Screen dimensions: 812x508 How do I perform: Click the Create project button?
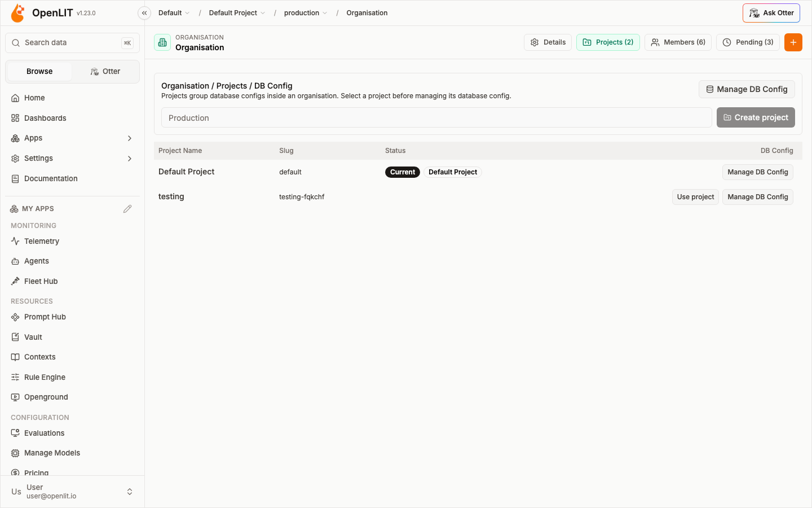[756, 117]
